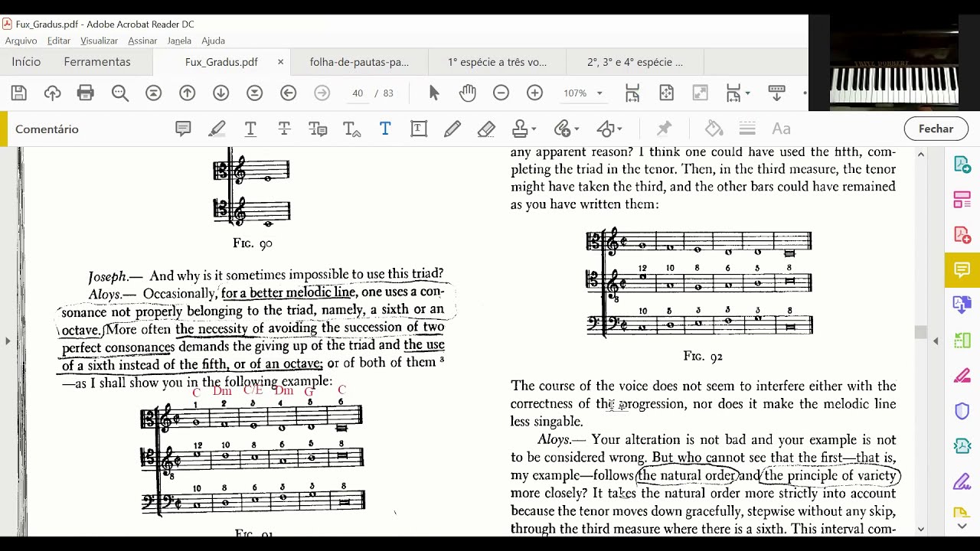This screenshot has width=980, height=551.
Task: Open the Assinar menu
Action: [x=142, y=41]
